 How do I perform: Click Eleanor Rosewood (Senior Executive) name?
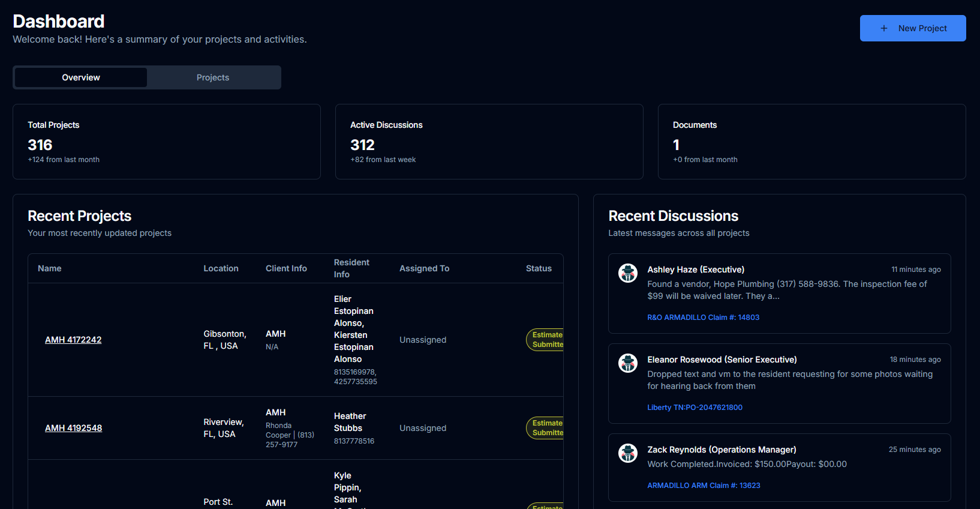click(722, 360)
